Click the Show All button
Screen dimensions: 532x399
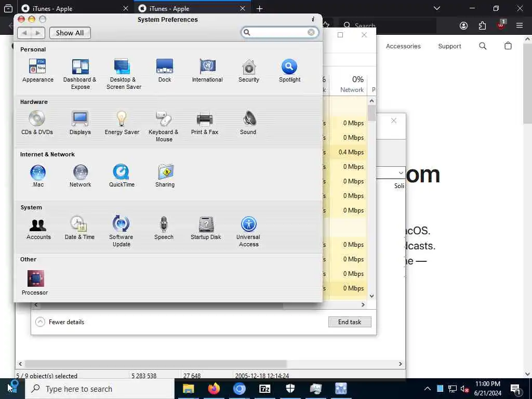click(70, 33)
